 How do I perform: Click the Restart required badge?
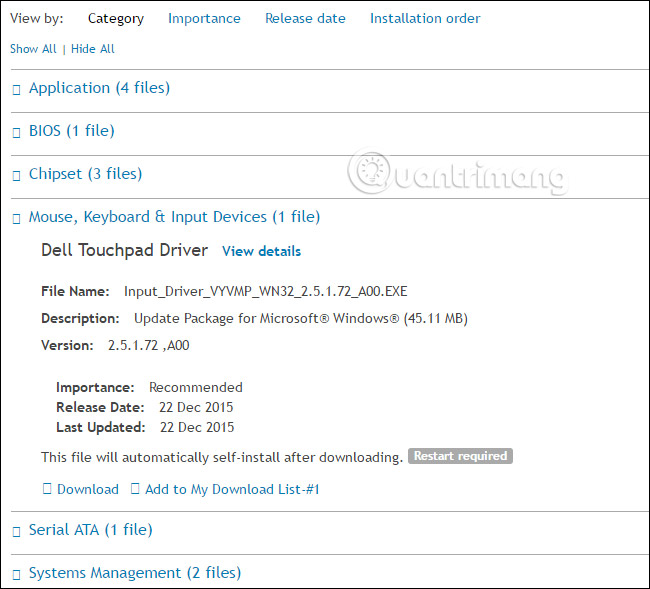460,456
